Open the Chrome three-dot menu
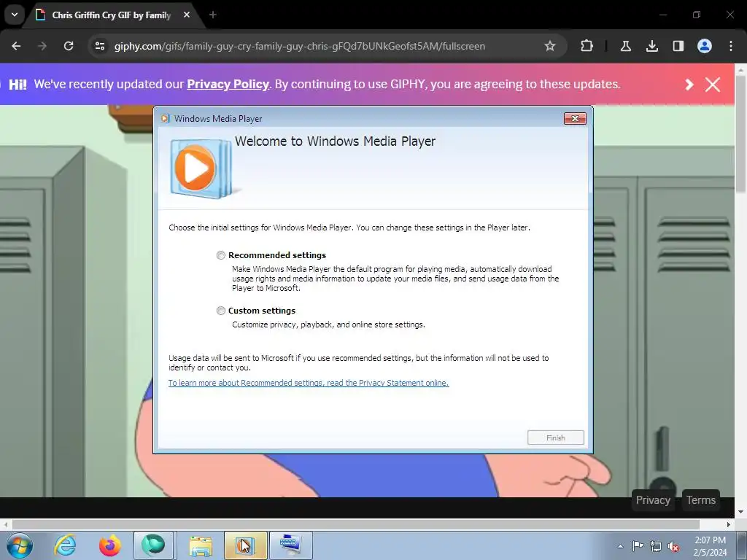The image size is (747, 560). coord(731,46)
